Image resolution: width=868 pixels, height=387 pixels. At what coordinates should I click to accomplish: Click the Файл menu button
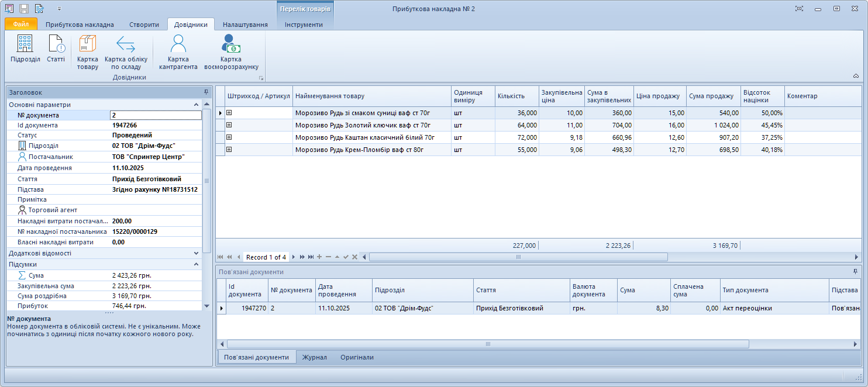(x=21, y=25)
